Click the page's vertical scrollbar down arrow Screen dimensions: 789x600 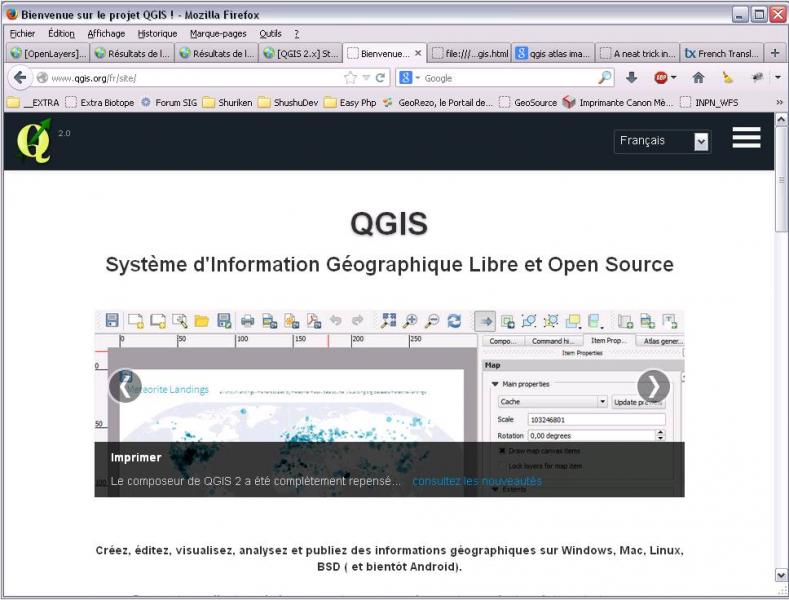click(781, 575)
